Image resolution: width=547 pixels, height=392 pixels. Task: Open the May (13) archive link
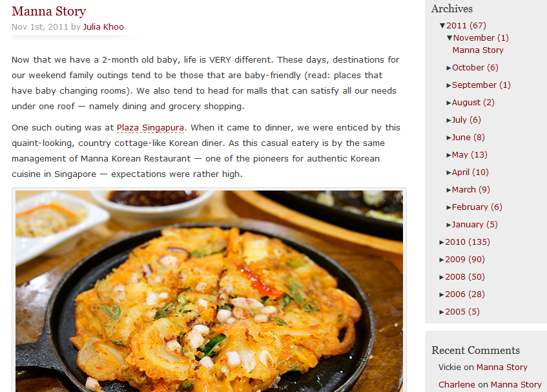click(x=470, y=155)
